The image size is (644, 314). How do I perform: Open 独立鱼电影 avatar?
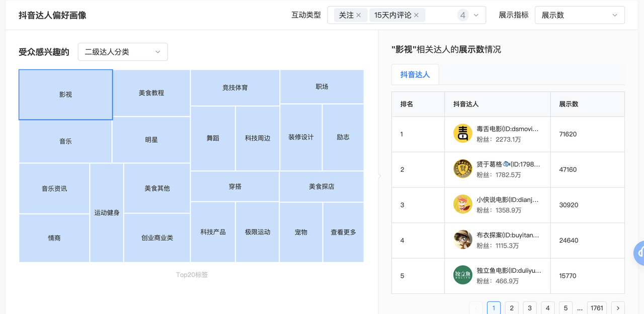463,275
